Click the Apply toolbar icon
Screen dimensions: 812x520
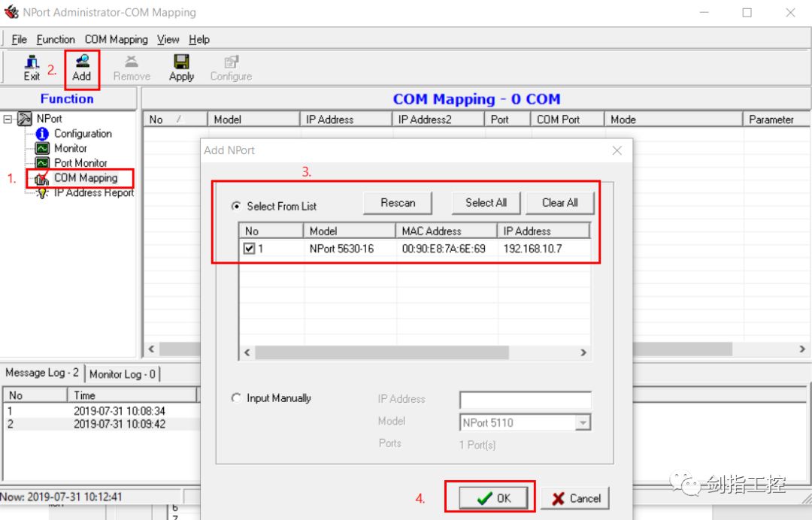pyautogui.click(x=181, y=68)
